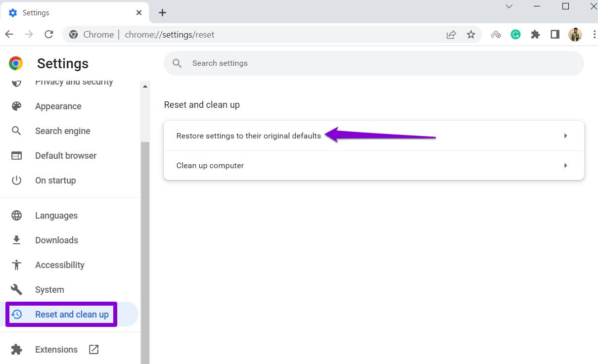Click the magnifier icon in search settings
Screen dimensions: 598x364
(x=177, y=63)
